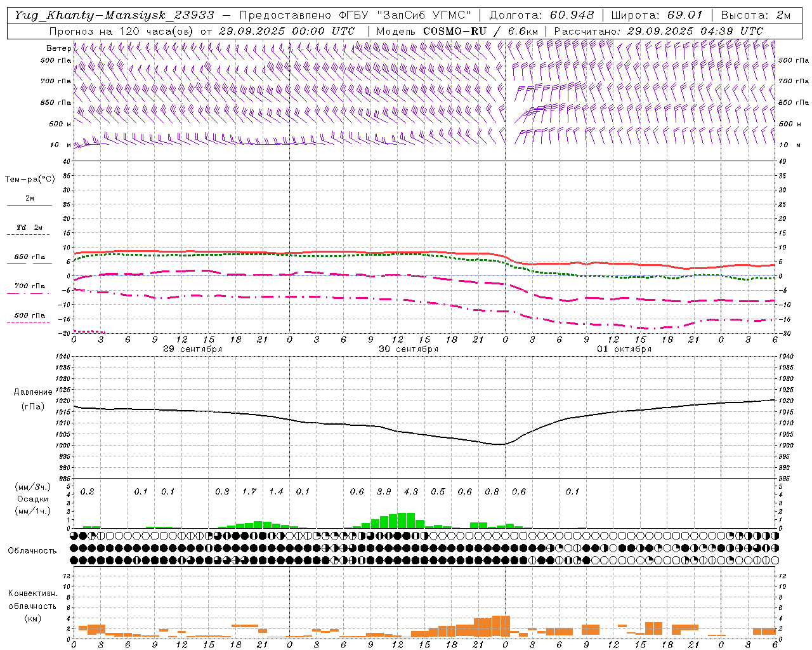Screen dimensions: 812x650
Task: Click the 700 гПа temperature legend entry
Action: [x=30, y=286]
